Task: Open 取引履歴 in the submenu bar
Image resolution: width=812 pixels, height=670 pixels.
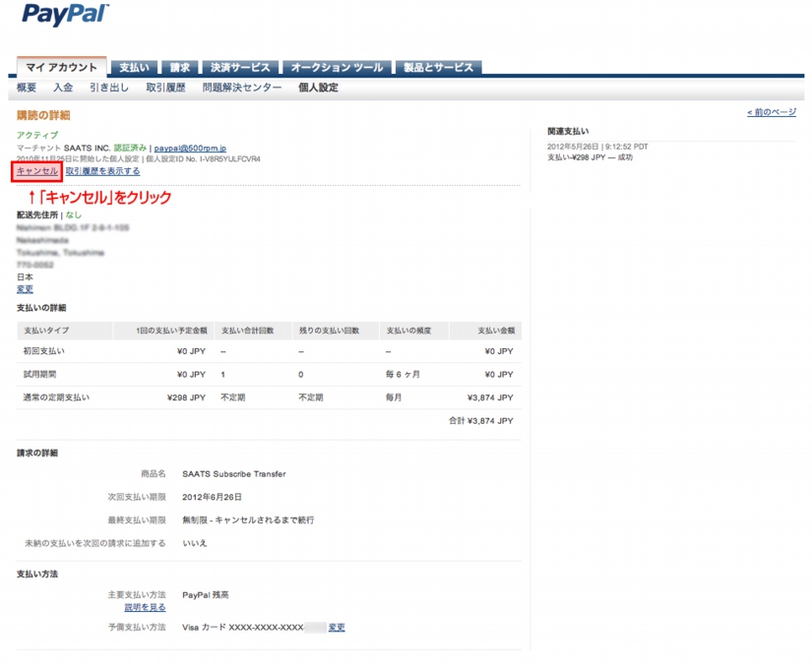Action: [166, 88]
